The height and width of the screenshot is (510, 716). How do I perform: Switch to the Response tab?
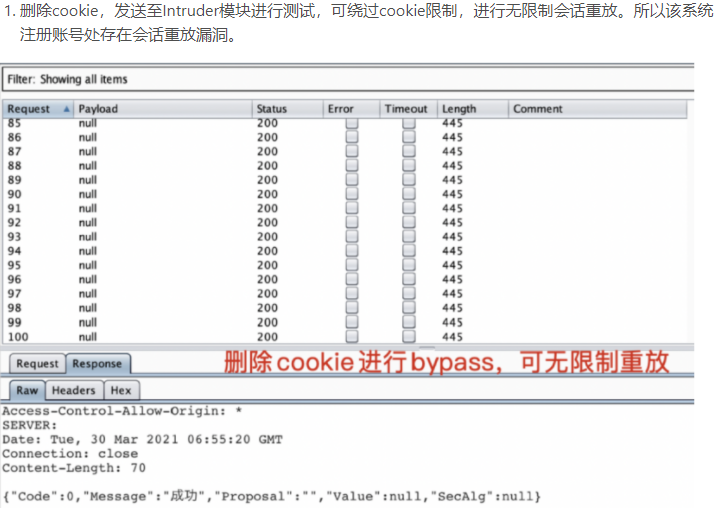97,363
